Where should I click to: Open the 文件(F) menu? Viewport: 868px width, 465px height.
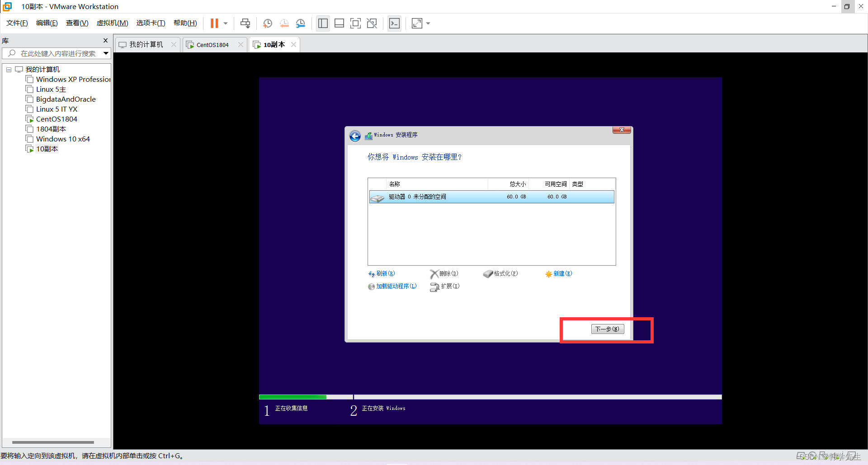(17, 23)
